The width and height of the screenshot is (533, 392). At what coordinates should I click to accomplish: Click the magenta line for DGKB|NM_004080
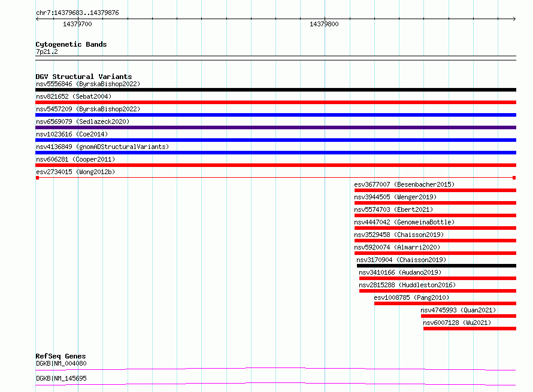(275, 369)
